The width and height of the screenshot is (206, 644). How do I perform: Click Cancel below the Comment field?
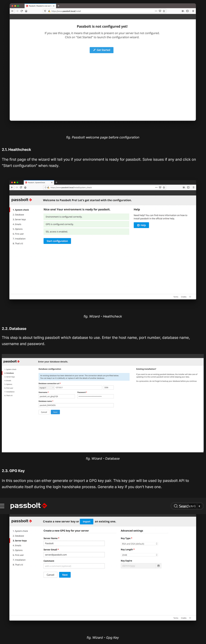coord(50,575)
